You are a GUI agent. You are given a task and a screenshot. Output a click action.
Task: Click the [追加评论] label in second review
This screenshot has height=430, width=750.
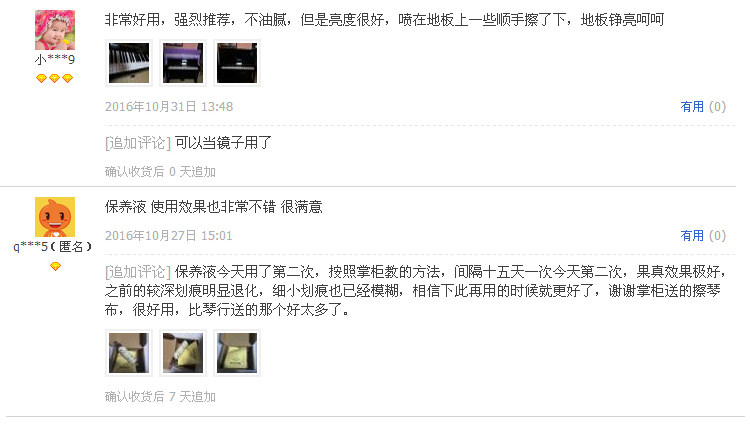[138, 272]
